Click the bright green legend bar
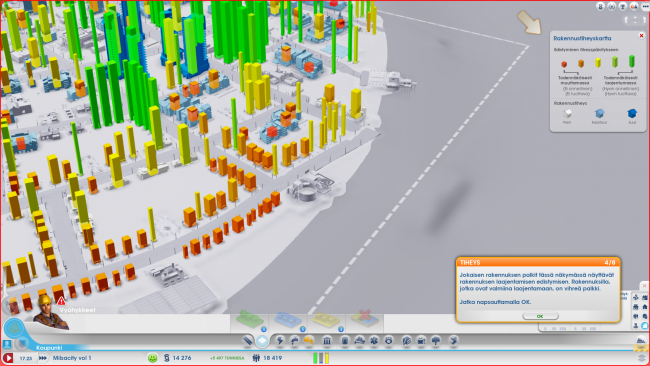 point(631,61)
